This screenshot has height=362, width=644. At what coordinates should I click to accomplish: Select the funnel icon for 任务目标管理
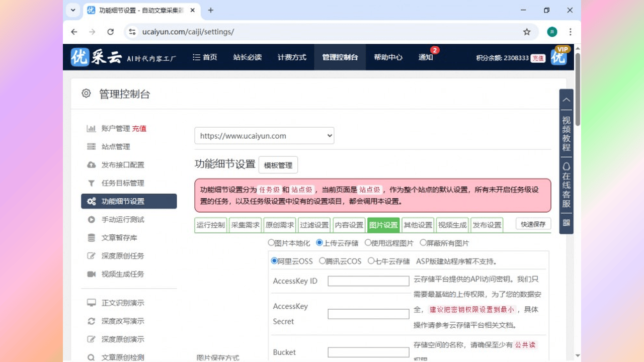91,183
